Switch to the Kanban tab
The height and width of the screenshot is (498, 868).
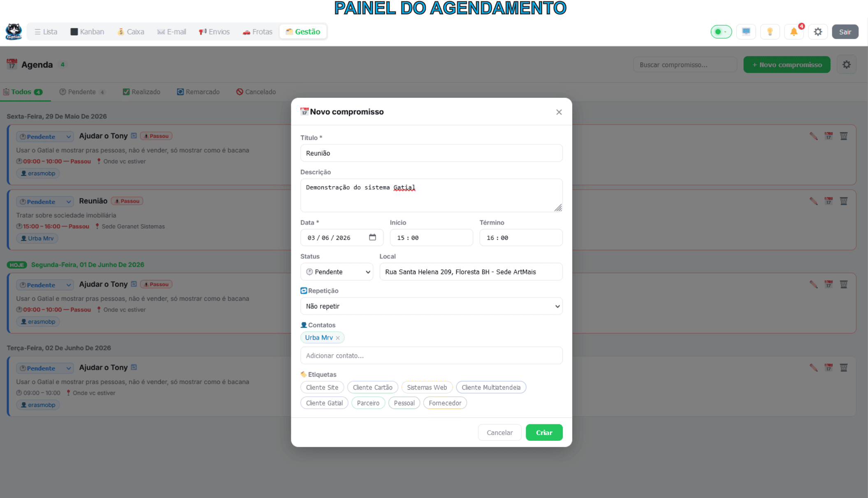pyautogui.click(x=87, y=32)
